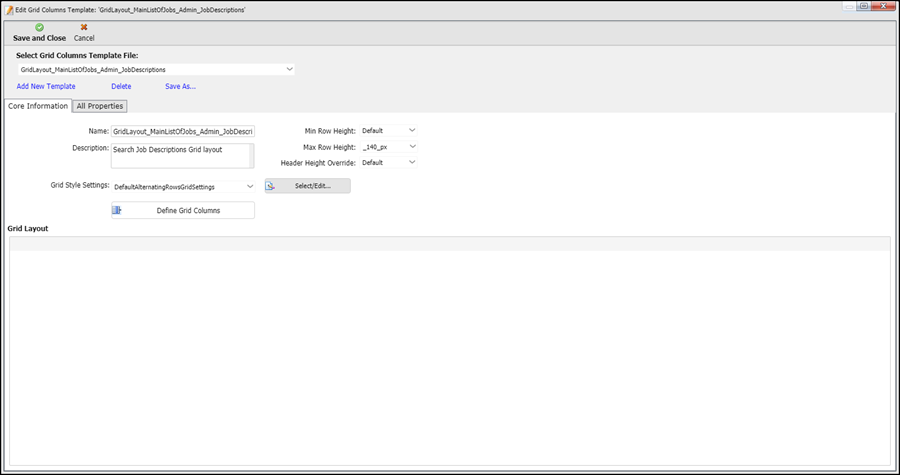Click the green Save and Close checkmark icon
The image size is (900, 475).
coord(39,27)
